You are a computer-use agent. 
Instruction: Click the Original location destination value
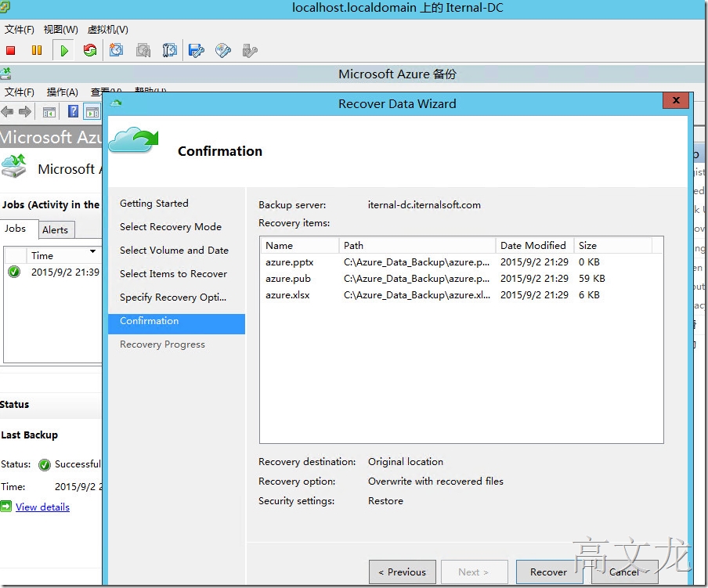coord(406,462)
